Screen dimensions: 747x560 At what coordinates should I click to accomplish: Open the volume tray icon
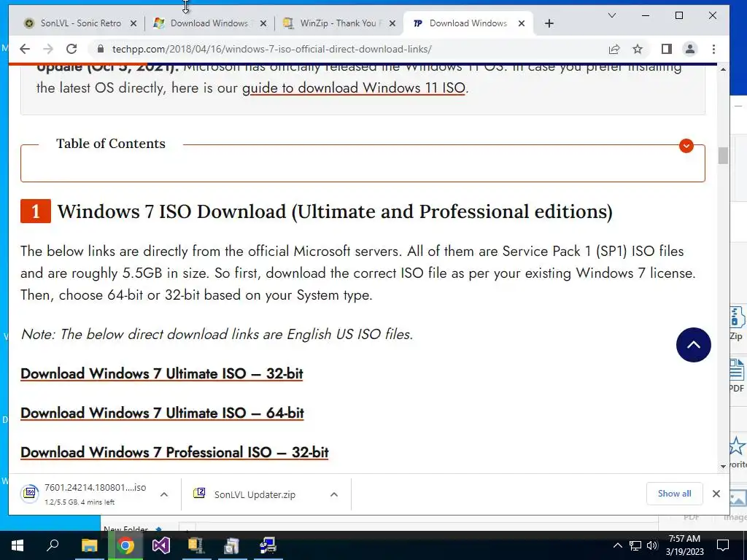[x=652, y=545]
